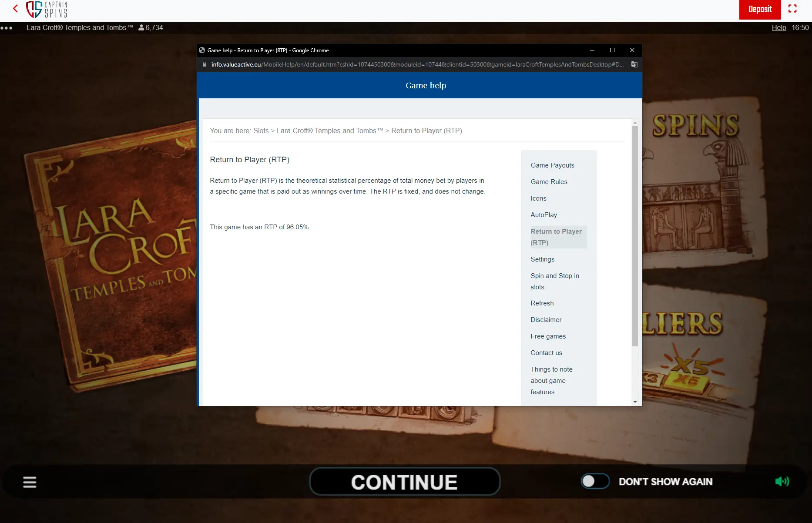
Task: Open Settings help topic
Action: [542, 259]
